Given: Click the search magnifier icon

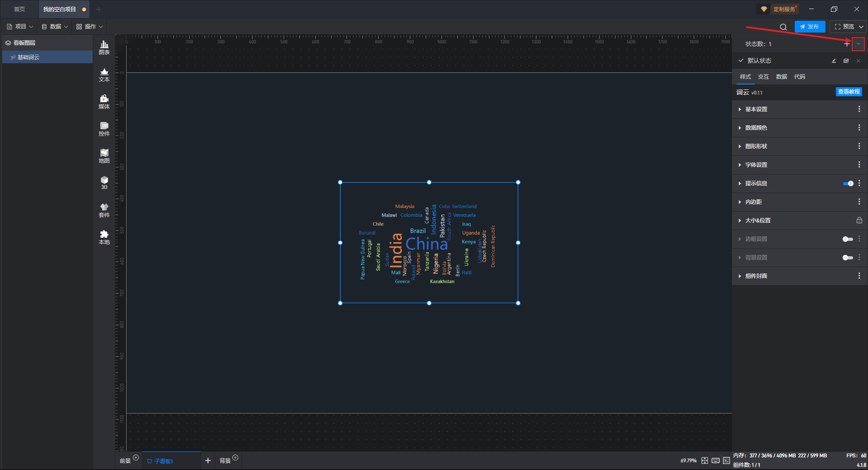Looking at the screenshot, I should 783,27.
